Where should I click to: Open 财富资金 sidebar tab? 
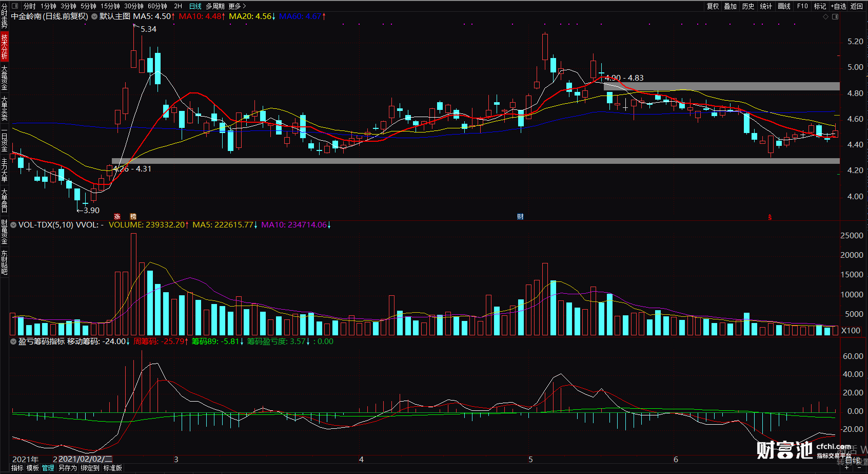pyautogui.click(x=4, y=232)
